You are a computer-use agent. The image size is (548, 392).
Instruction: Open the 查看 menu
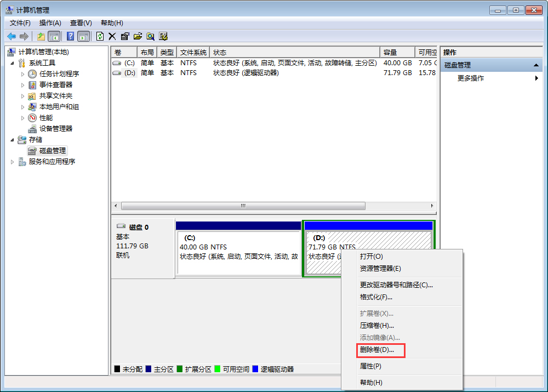pos(80,22)
